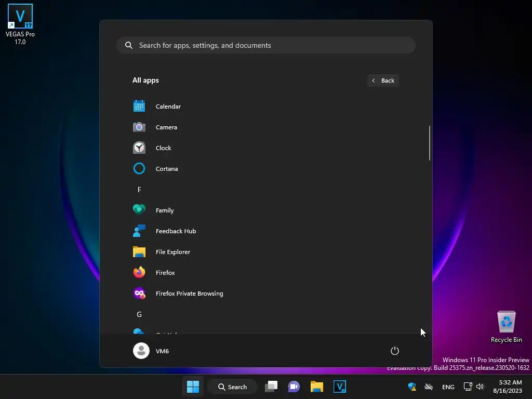
Task: Open the Clock app icon
Action: coord(139,148)
